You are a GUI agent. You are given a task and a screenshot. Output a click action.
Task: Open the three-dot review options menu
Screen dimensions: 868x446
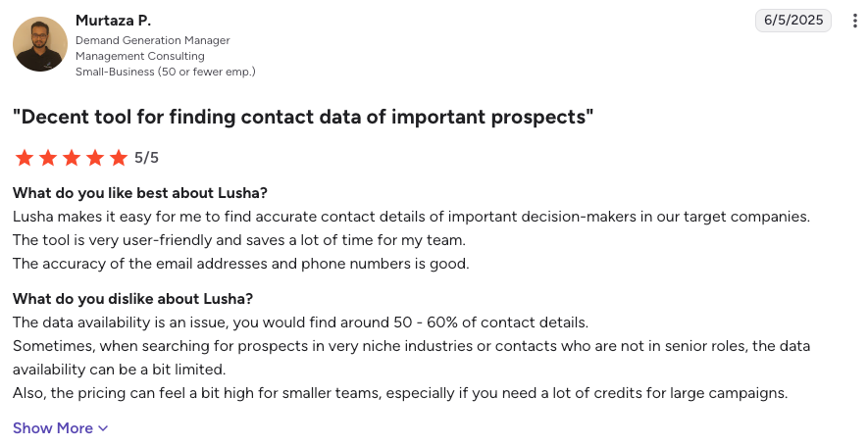tap(855, 21)
